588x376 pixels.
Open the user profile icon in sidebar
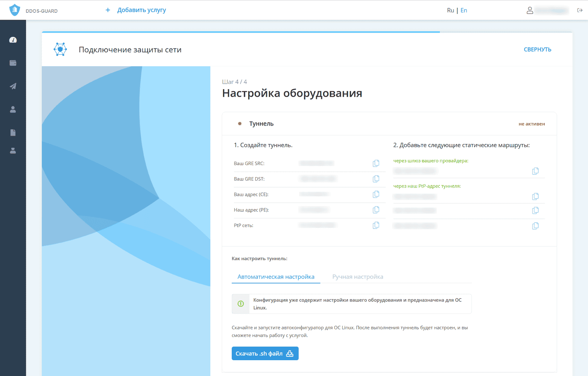pos(13,109)
